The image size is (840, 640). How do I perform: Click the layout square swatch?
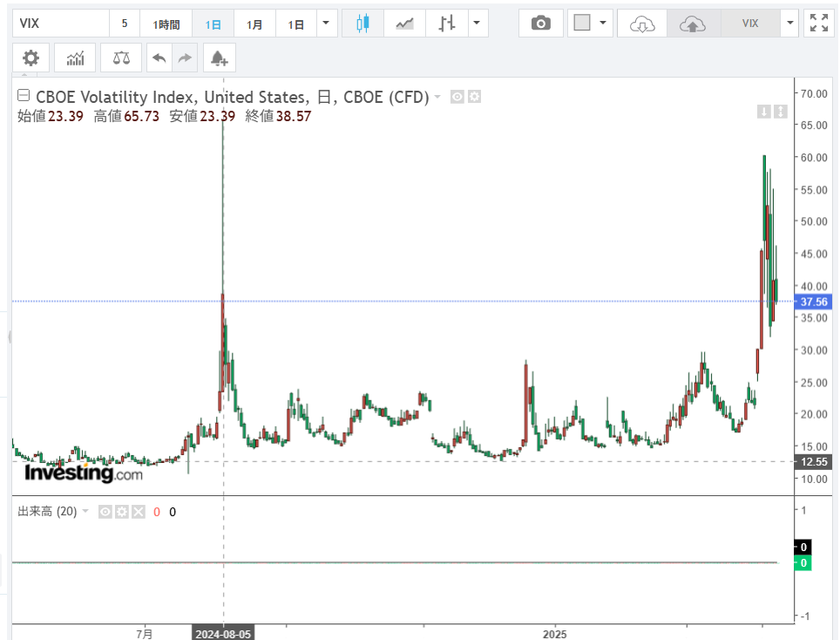(582, 23)
